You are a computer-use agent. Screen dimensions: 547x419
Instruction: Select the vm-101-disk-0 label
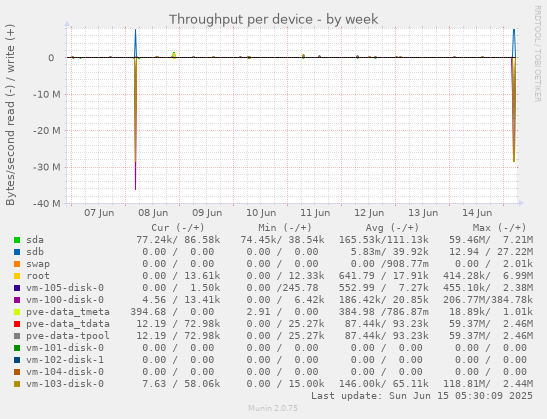pyautogui.click(x=65, y=348)
